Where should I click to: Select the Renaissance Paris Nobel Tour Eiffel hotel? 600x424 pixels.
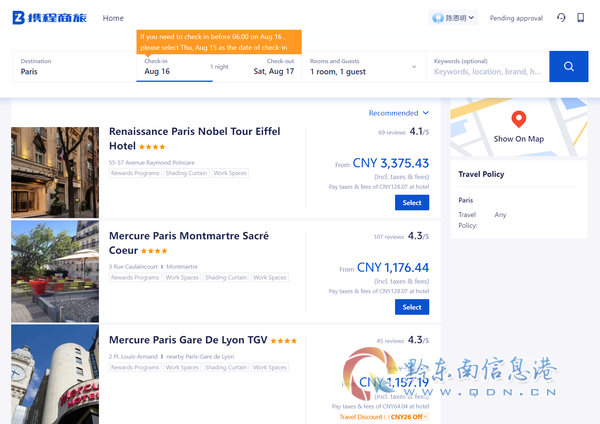[x=412, y=202]
